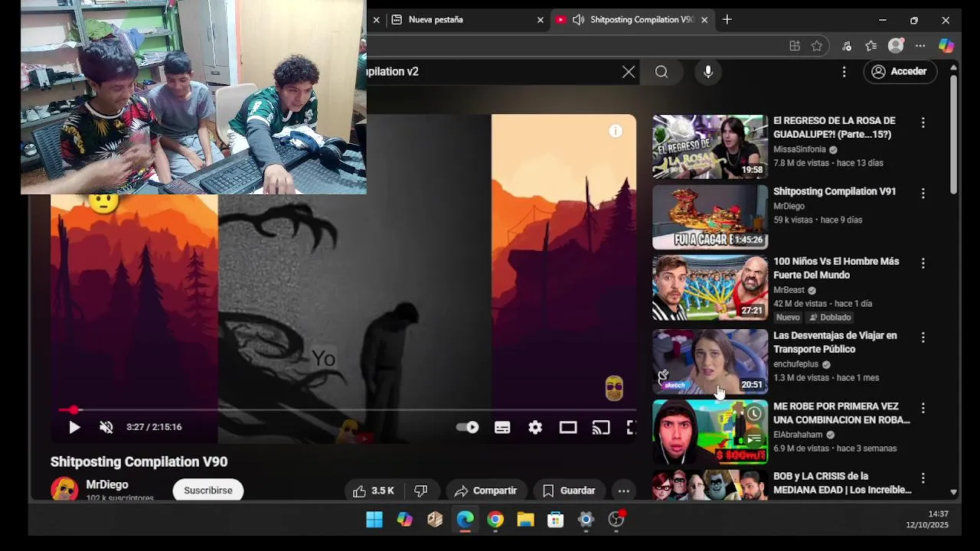
Task: Open options for Las Desventajas de Viajar video
Action: 923,337
